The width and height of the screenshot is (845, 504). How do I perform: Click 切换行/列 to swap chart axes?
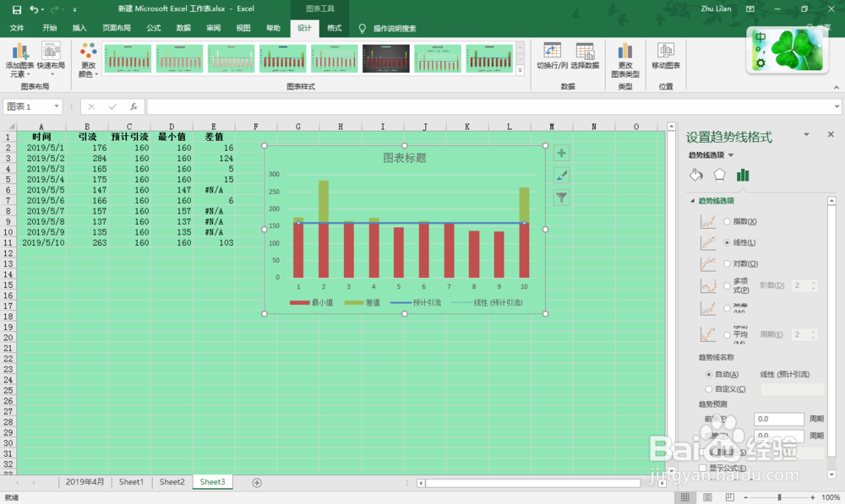(552, 59)
